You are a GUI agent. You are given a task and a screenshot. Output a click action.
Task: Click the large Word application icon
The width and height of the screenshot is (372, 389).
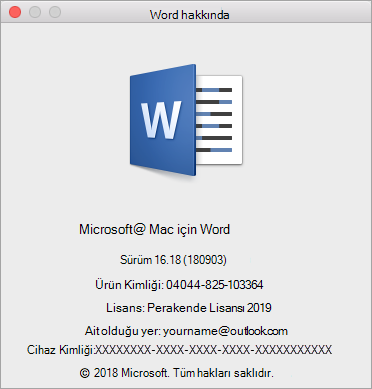186,120
